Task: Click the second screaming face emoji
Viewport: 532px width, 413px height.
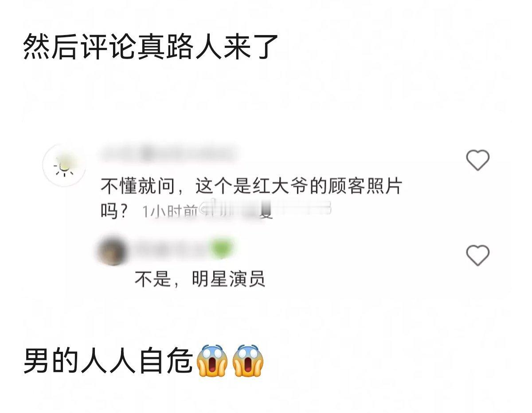Action: coord(248,360)
